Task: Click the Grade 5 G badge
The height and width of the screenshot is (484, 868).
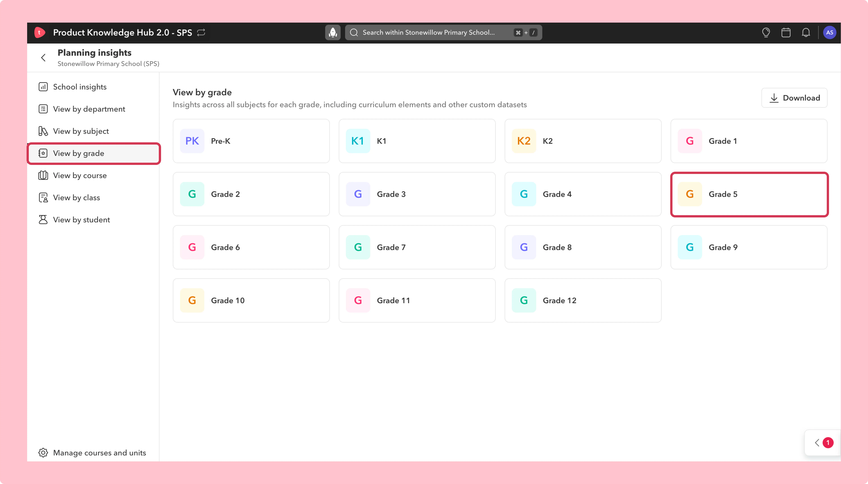Action: (690, 194)
